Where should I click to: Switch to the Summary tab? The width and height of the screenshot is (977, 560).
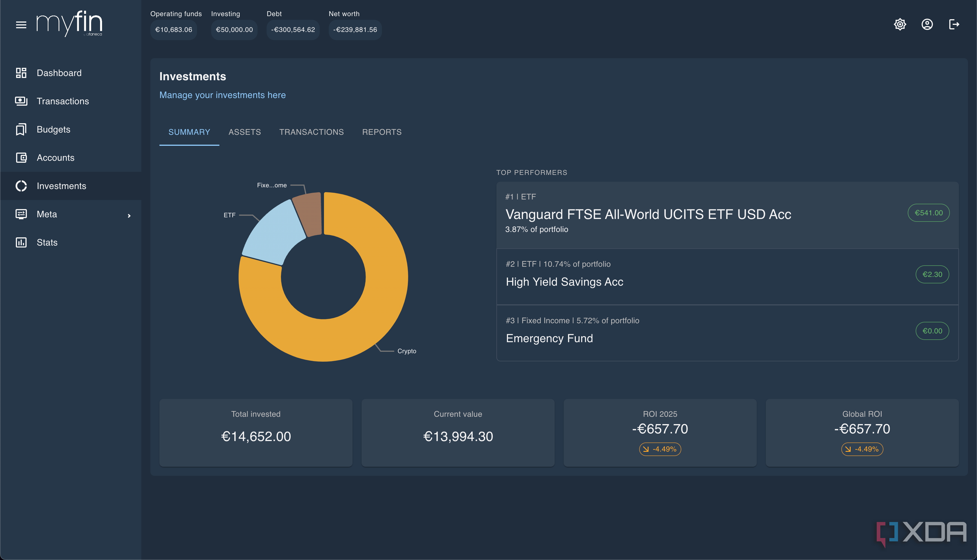coord(189,132)
